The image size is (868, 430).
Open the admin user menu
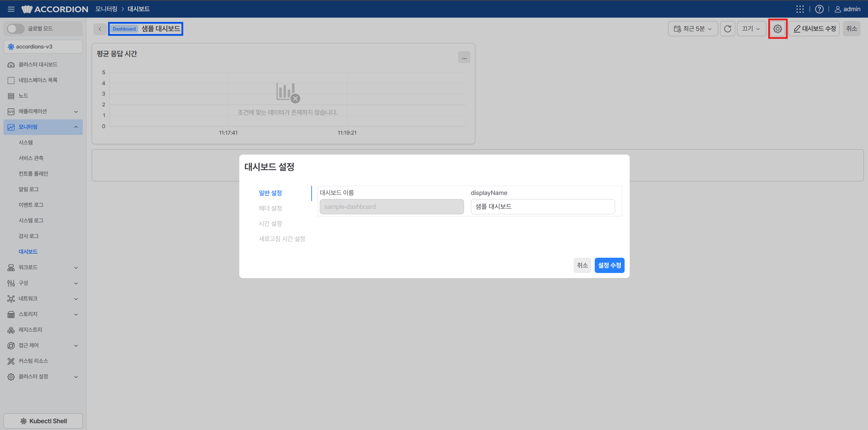click(x=848, y=9)
